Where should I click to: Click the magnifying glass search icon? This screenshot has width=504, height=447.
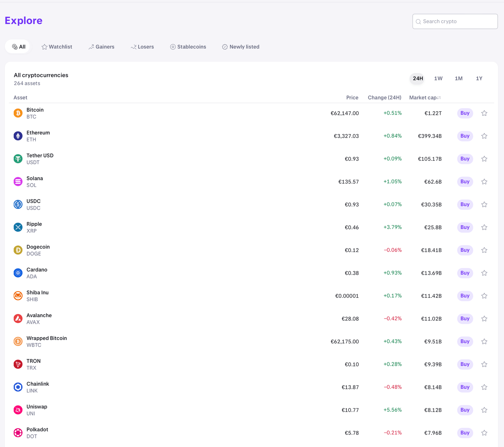[x=418, y=21]
